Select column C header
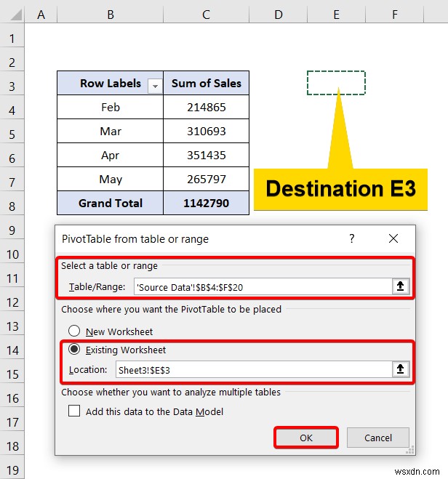The image size is (448, 479). coord(207,15)
